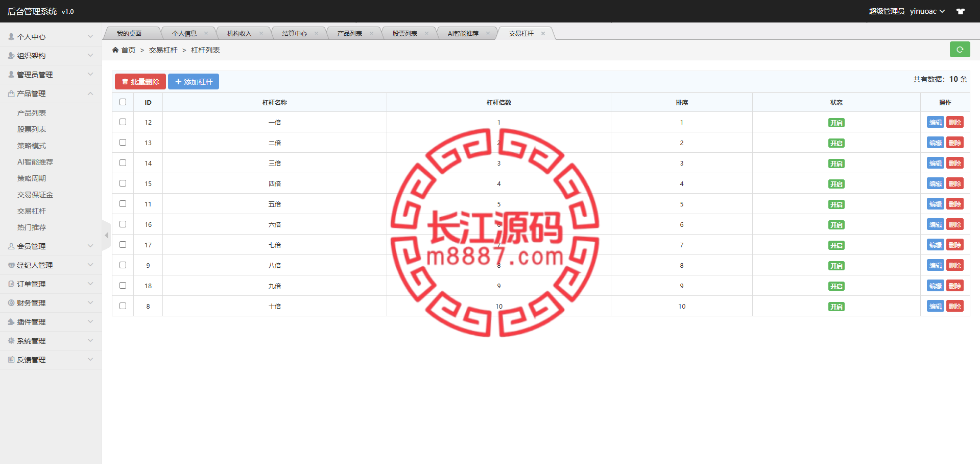This screenshot has height=464, width=980.
Task: Click the sidebar collapse arrow handle
Action: pos(106,236)
